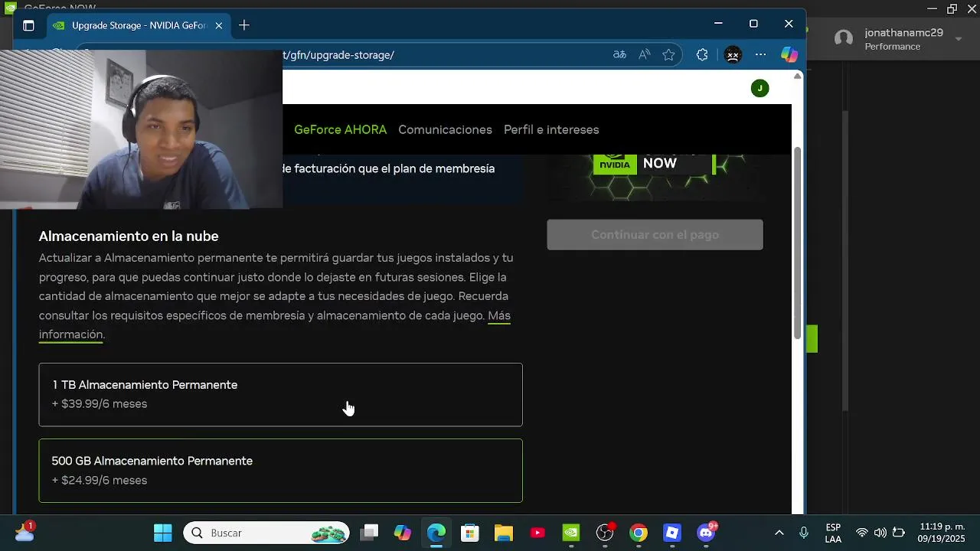The width and height of the screenshot is (980, 551).
Task: Open the YouTube taskbar icon
Action: [x=537, y=533]
